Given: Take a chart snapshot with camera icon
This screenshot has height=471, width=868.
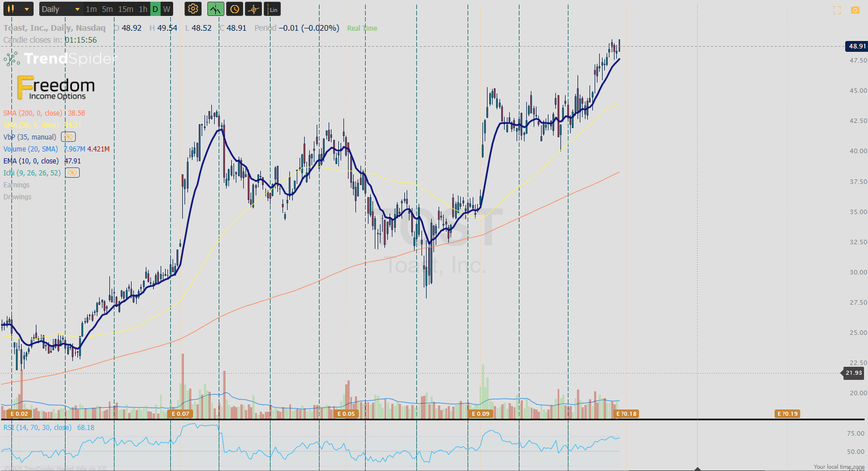Looking at the screenshot, I should click(x=855, y=10).
